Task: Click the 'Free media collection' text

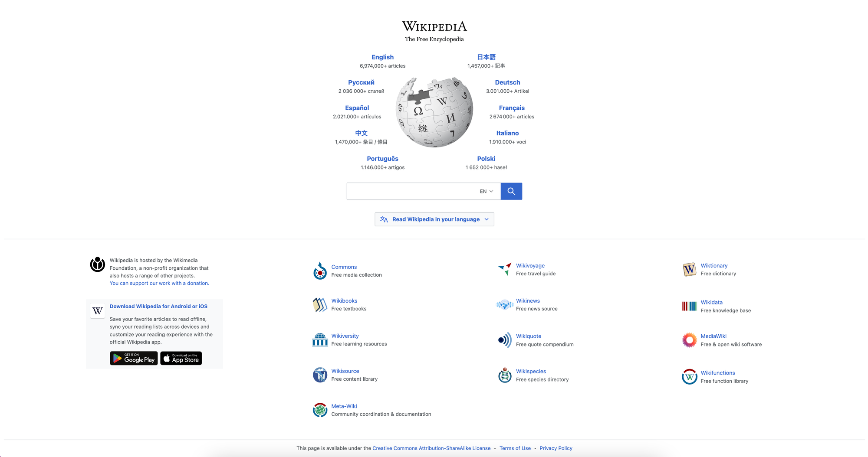Action: pos(356,275)
